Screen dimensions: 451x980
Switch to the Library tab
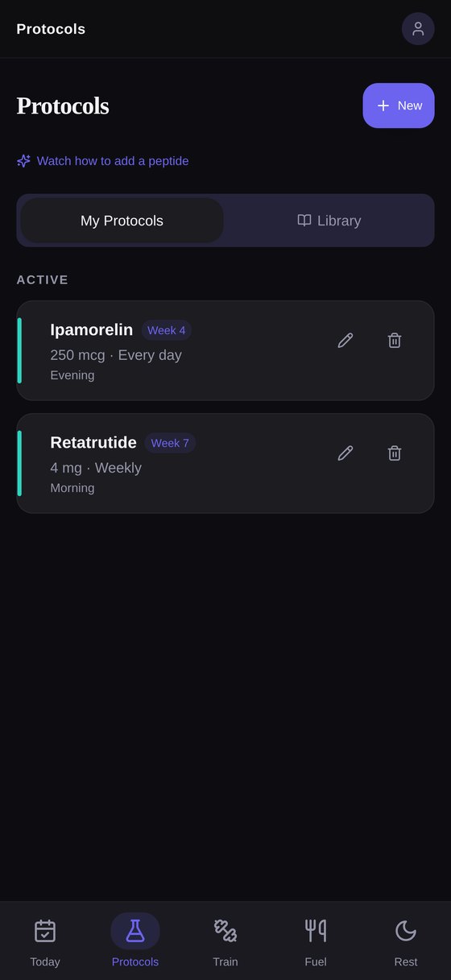click(329, 221)
